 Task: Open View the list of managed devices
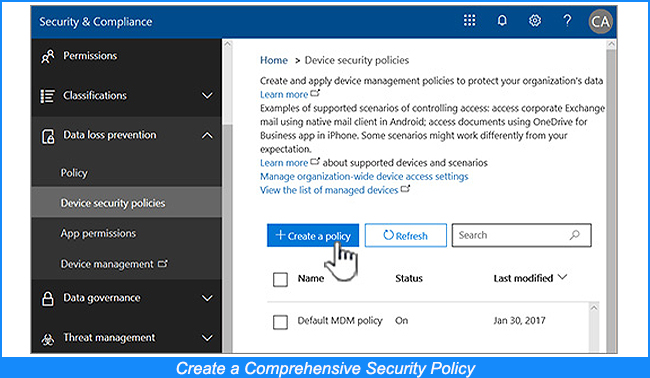pos(329,190)
